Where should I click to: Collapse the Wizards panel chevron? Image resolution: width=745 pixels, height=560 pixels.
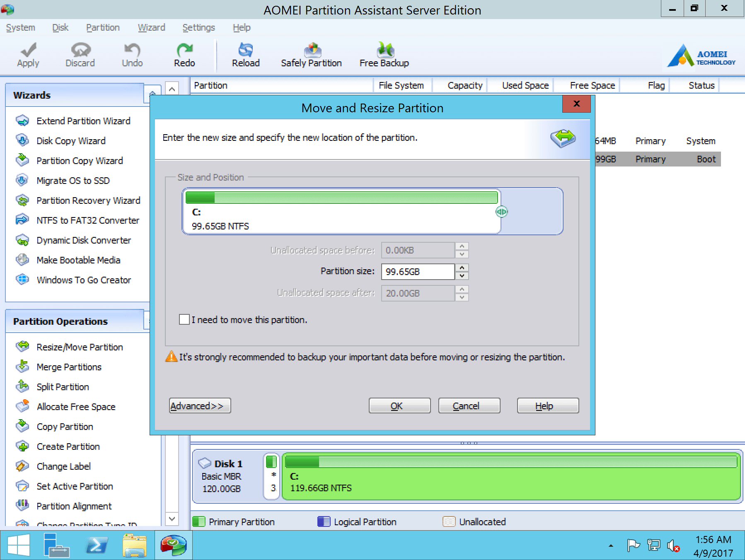pyautogui.click(x=152, y=94)
